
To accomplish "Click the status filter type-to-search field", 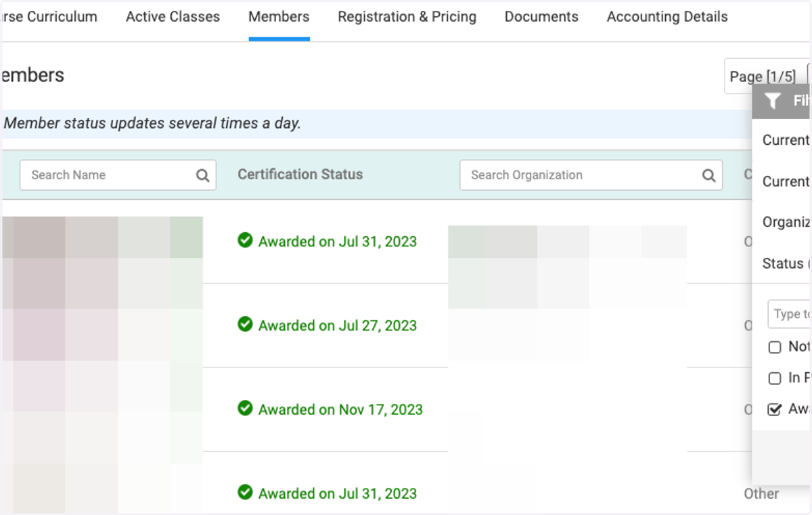I will 790,314.
